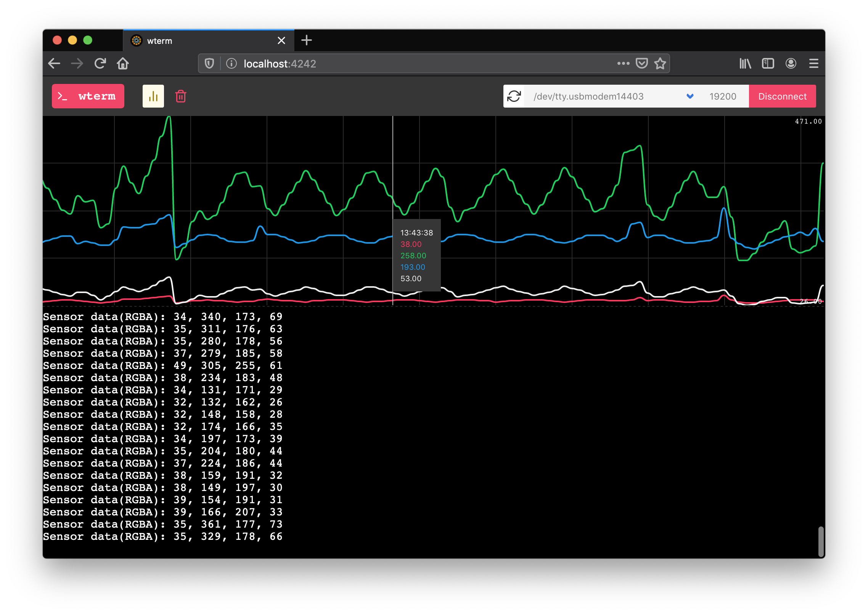Click the refresh serial ports icon
868x615 pixels.
tap(514, 96)
